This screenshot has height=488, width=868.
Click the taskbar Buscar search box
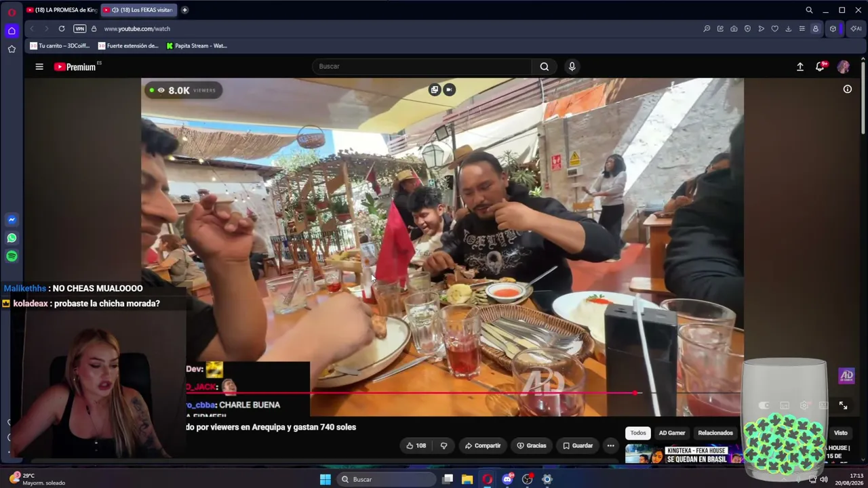387,479
